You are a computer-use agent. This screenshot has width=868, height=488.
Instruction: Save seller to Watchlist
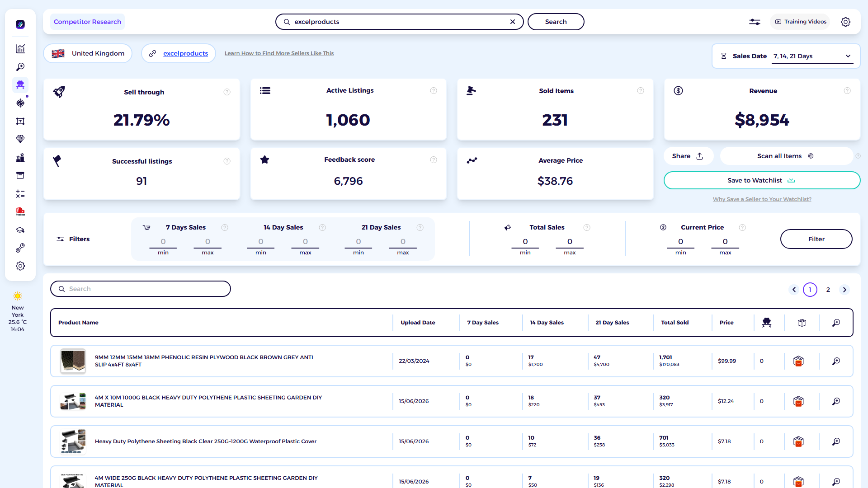pyautogui.click(x=762, y=180)
